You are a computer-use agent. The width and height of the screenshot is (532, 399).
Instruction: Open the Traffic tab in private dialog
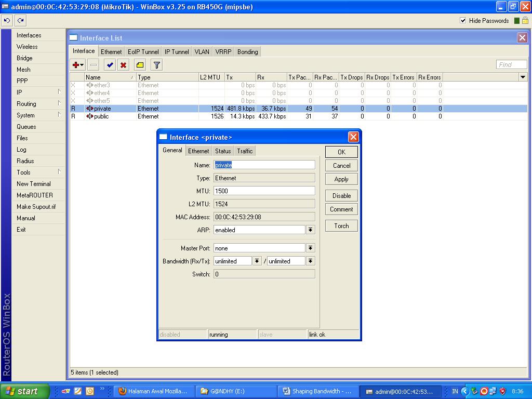point(245,151)
